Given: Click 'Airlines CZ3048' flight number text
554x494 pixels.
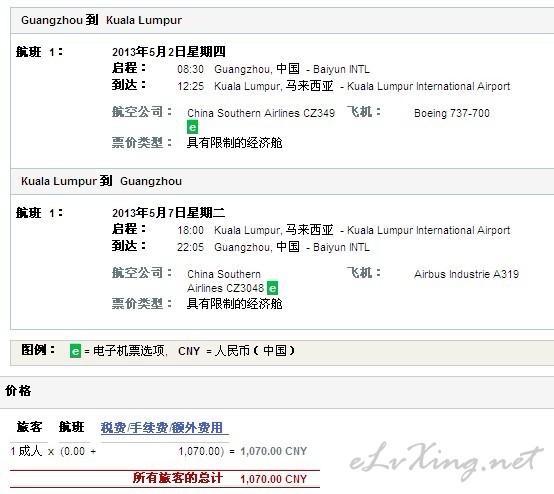Looking at the screenshot, I should [225, 288].
